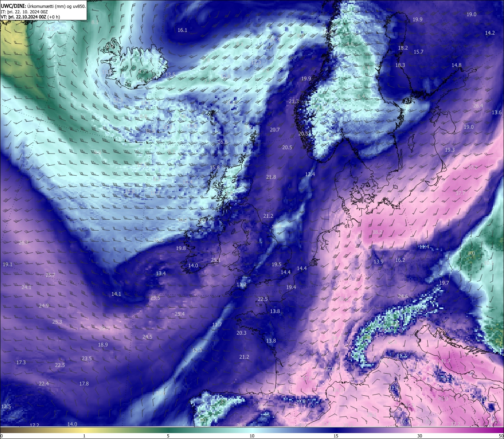Select the 11.7 value label
The image size is (504, 439).
point(217,325)
